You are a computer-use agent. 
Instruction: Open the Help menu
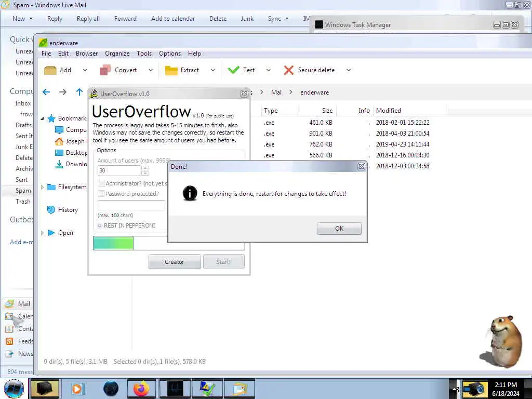(x=194, y=54)
